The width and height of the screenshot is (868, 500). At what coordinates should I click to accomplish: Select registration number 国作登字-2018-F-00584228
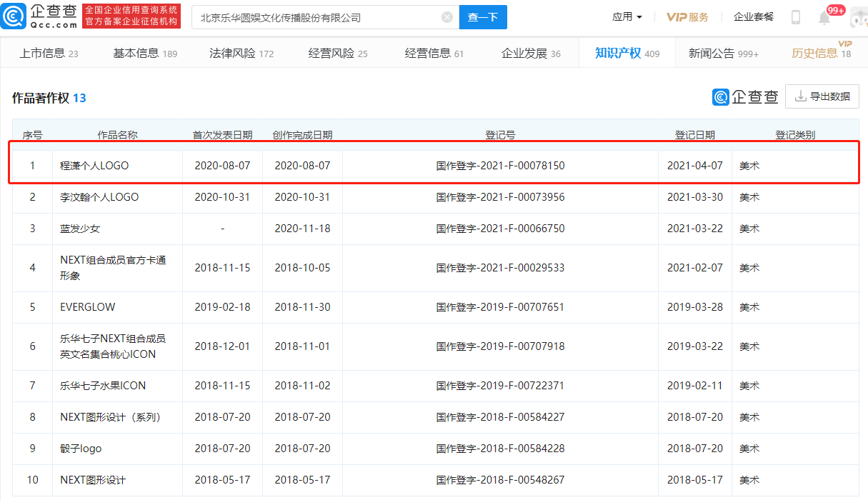tap(500, 449)
